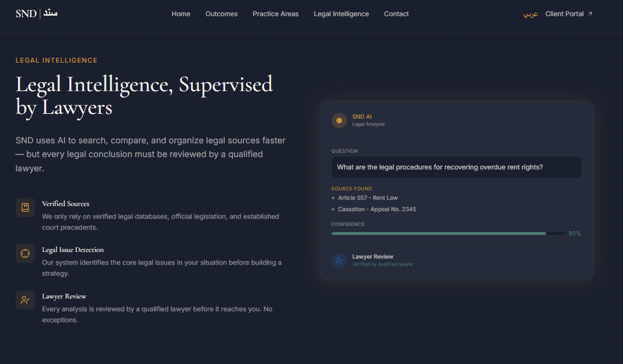Image resolution: width=623 pixels, height=364 pixels.
Task: Click the 'QUESTION' label in the card
Action: [x=345, y=151]
